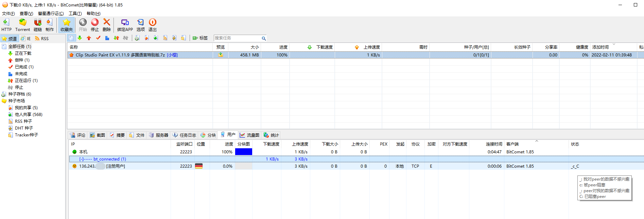Select peer row 136.243 [注册用户]
The width and height of the screenshot is (644, 219).
[355, 166]
